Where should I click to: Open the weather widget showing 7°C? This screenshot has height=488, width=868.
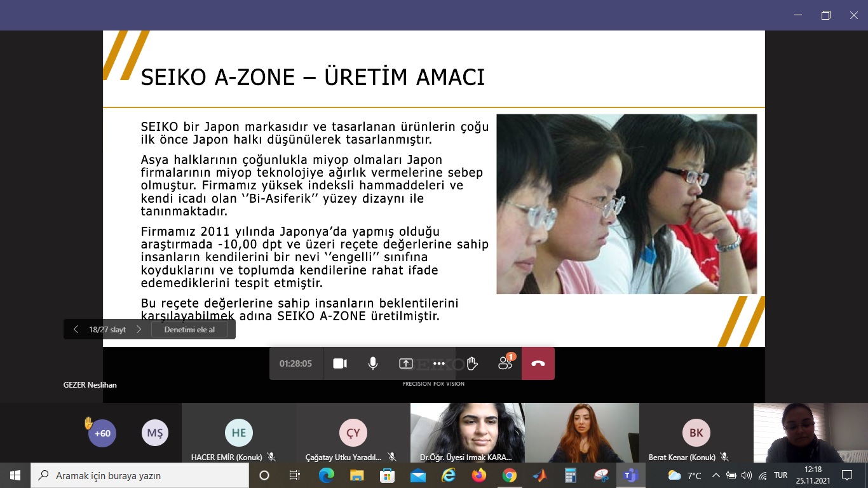pos(684,475)
